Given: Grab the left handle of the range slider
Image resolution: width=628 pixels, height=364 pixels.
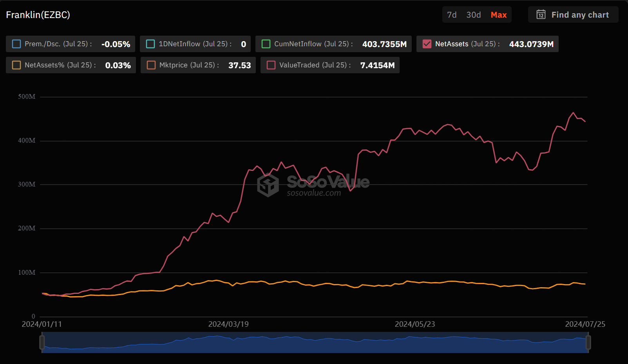Looking at the screenshot, I should click(x=42, y=342).
